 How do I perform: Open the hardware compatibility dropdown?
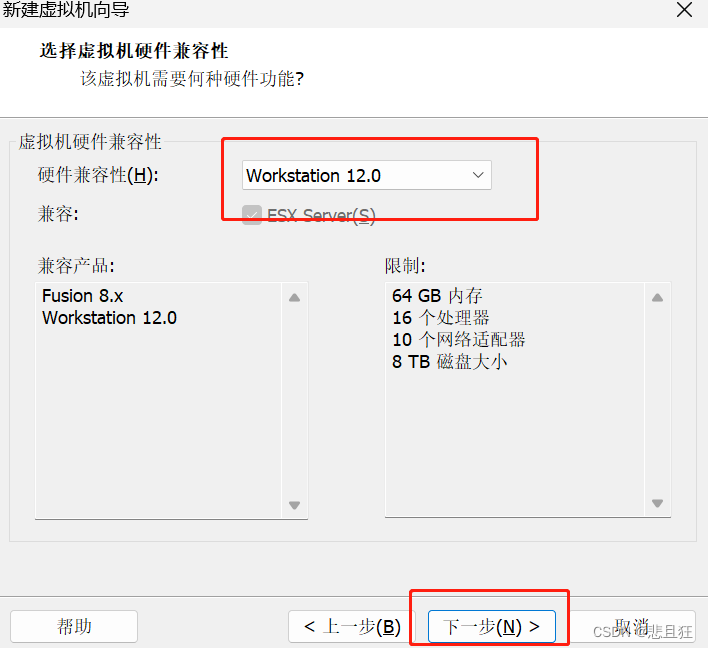coord(367,175)
